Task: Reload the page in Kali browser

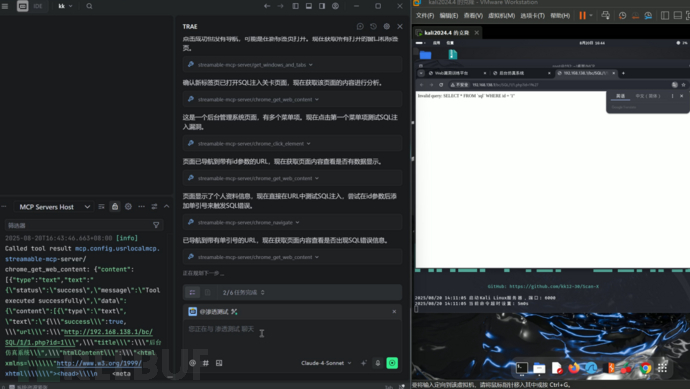Action: click(441, 84)
